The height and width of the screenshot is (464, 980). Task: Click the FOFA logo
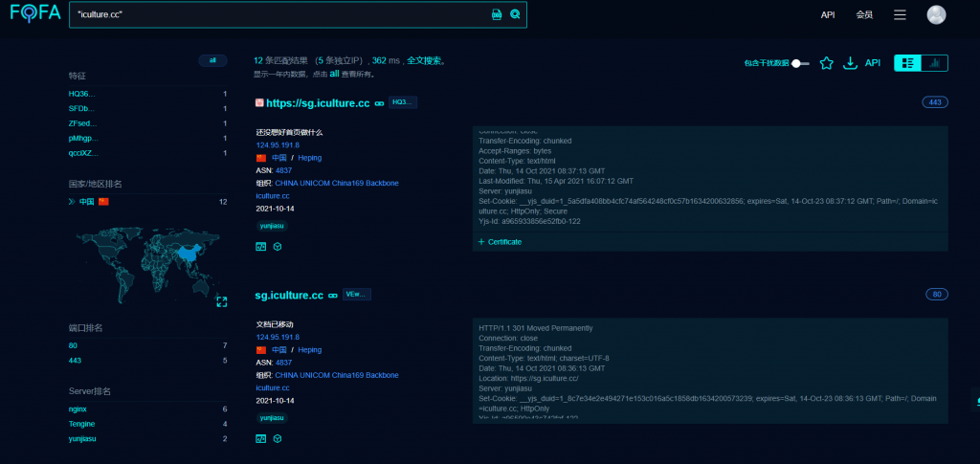pyautogui.click(x=35, y=13)
